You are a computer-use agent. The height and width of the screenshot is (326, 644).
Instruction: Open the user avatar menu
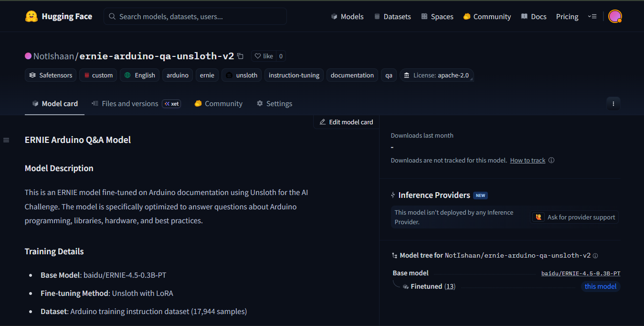[615, 16]
